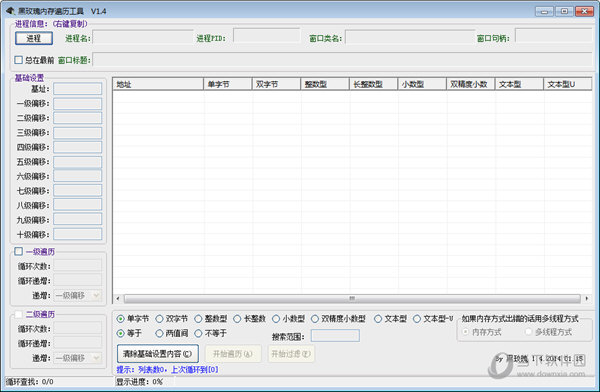Click 循环次数 field under 一级遍历
Screen dimensions: 600x392
(78, 265)
